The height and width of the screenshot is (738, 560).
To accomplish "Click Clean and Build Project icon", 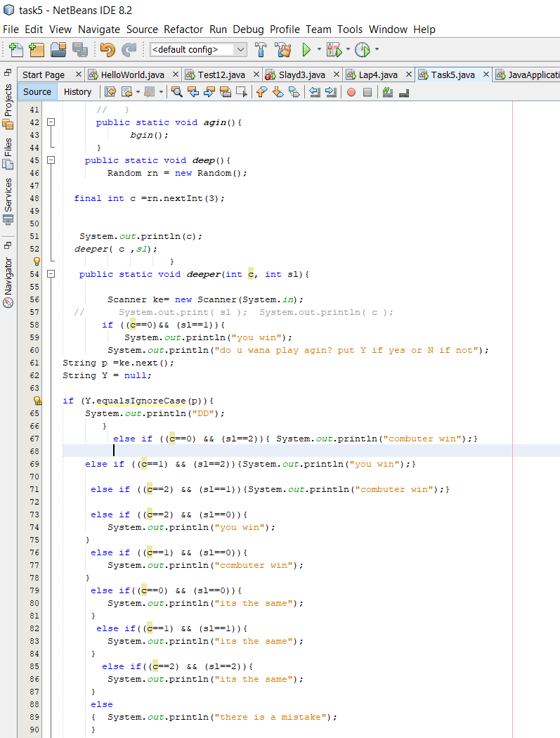I will [283, 50].
